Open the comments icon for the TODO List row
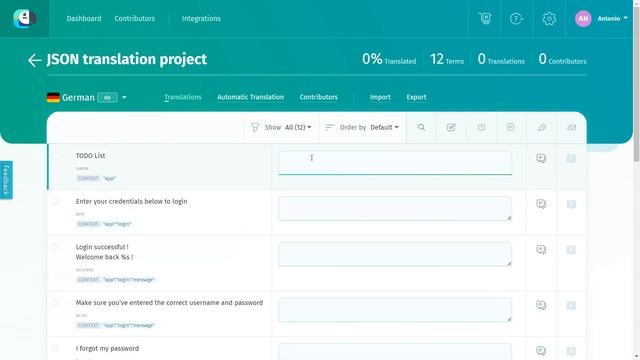The height and width of the screenshot is (360, 640). coord(541,158)
